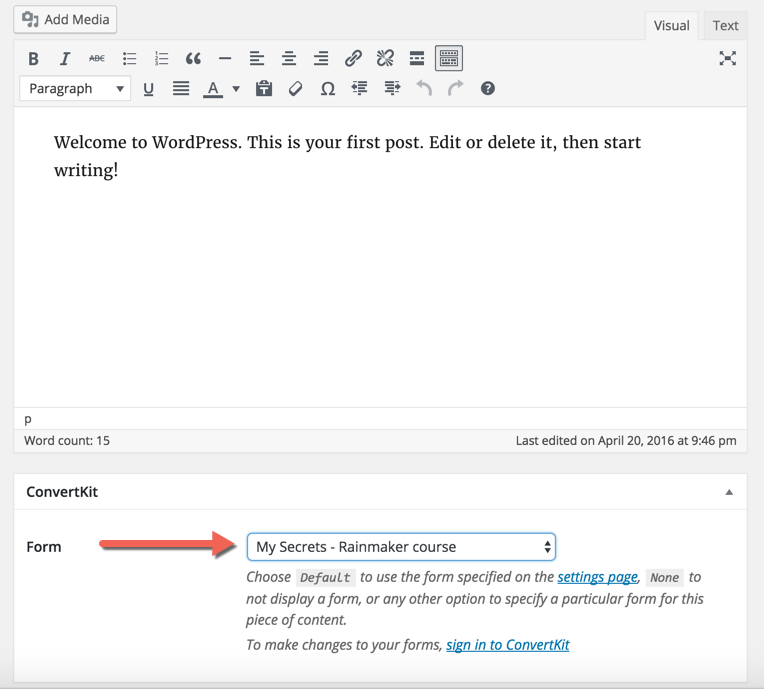Open the text color picker arrow
Screen dimensions: 764x689
(x=236, y=89)
